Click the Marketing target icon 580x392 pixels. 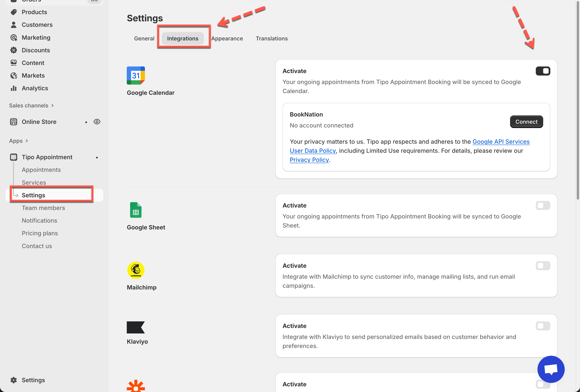14,37
